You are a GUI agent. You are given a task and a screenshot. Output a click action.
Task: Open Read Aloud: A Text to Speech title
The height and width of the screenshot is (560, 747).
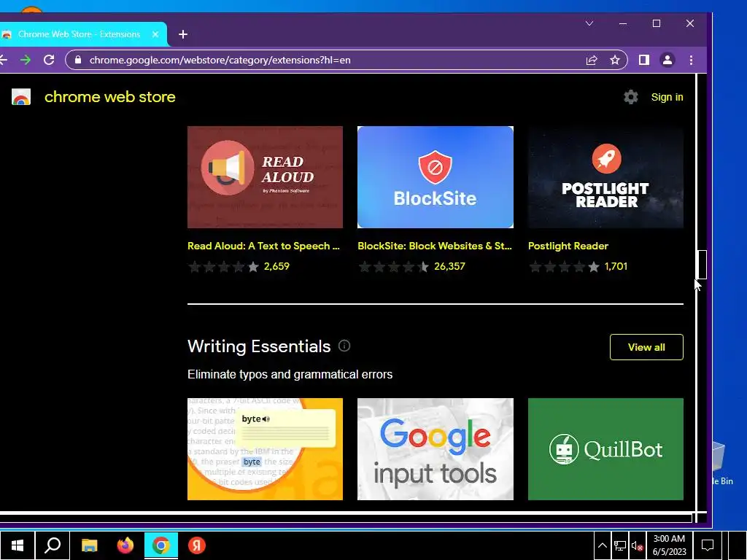coord(263,246)
